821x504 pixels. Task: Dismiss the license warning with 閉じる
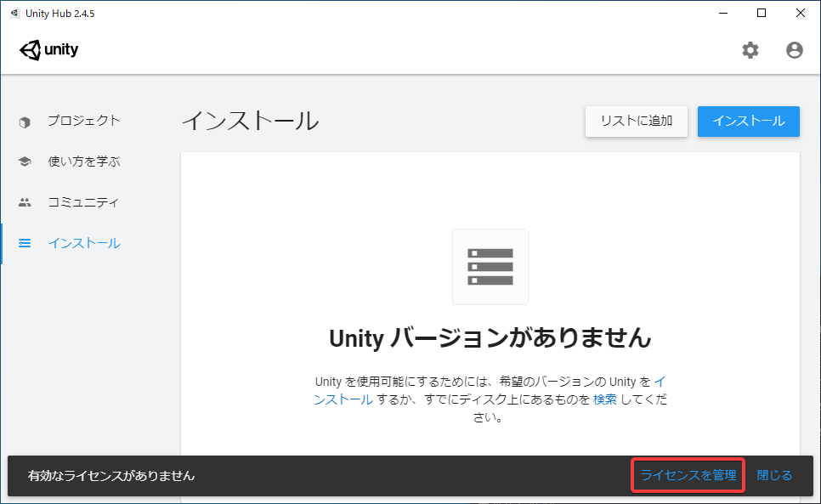tap(773, 475)
